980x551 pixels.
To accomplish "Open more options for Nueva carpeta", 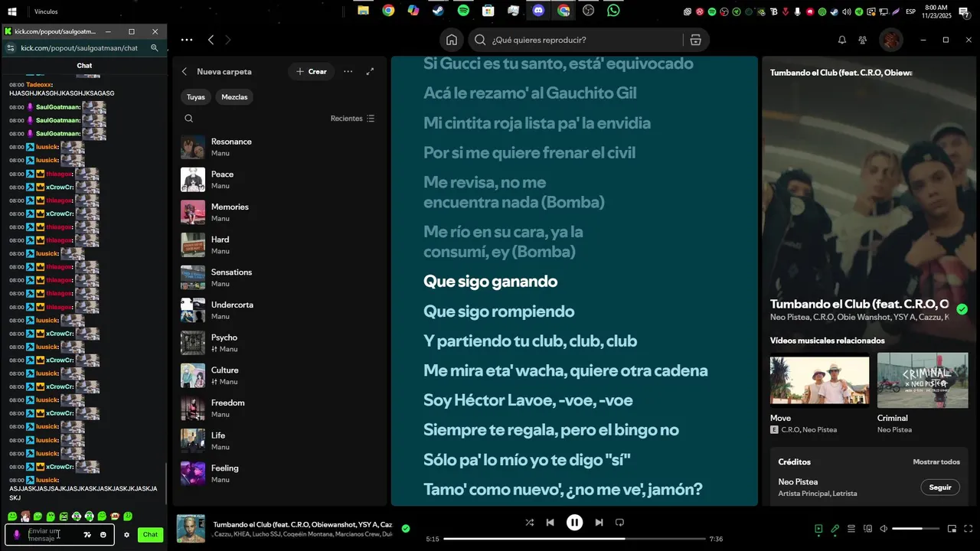I will point(348,71).
